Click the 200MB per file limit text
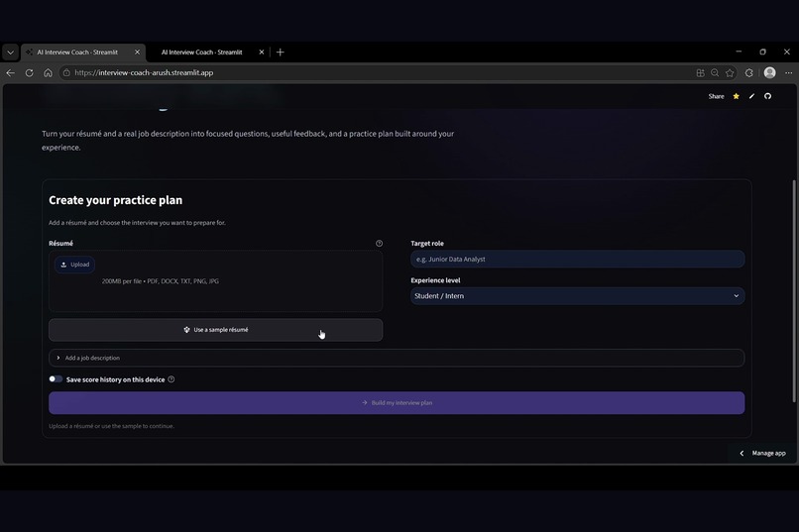The width and height of the screenshot is (799, 532). pyautogui.click(x=160, y=281)
